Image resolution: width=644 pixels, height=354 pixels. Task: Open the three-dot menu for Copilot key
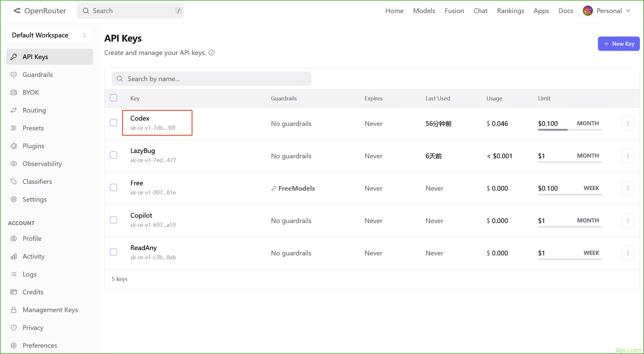coord(628,221)
